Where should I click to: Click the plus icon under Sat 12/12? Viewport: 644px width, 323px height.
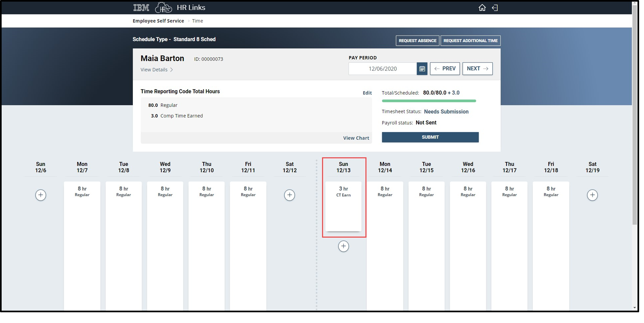290,195
